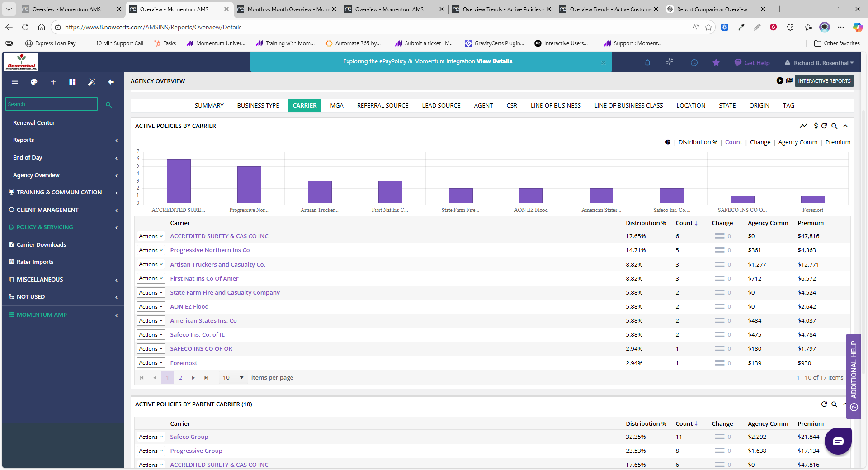
Task: Open Renewal Center in sidebar
Action: [34, 123]
